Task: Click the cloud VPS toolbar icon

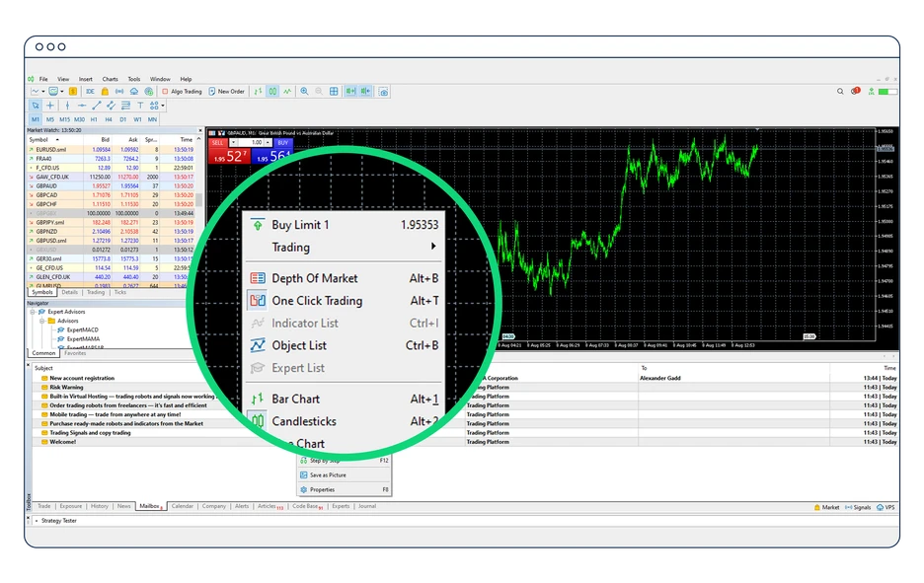Action: [134, 92]
